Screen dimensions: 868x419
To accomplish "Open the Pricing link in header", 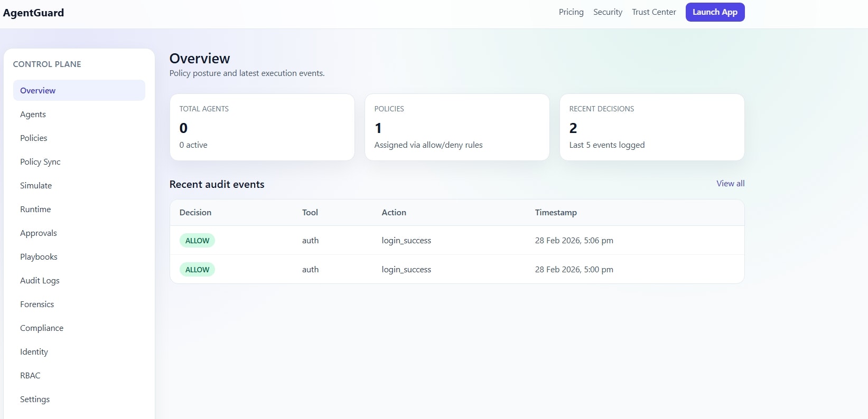I will 571,12.
